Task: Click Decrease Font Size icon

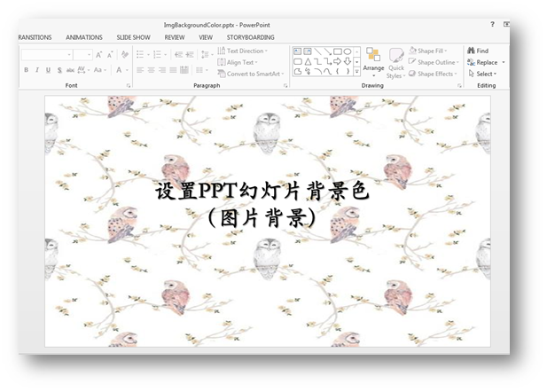Action: tap(110, 55)
